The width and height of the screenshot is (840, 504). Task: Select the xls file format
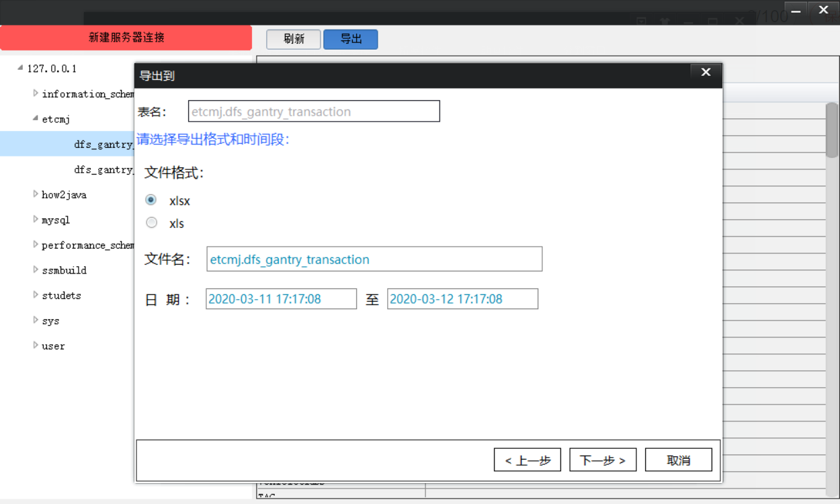coord(151,222)
